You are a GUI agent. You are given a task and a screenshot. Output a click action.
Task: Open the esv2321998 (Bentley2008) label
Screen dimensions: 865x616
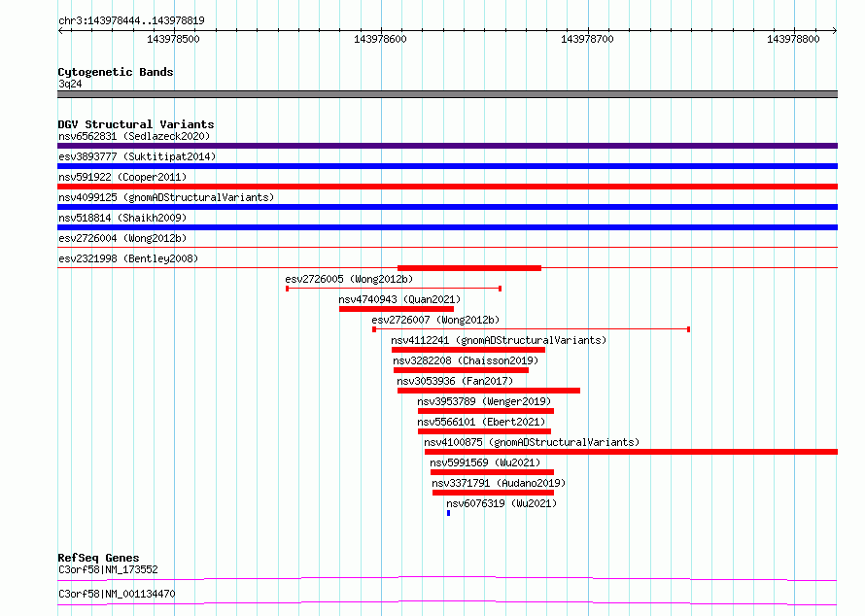click(128, 258)
